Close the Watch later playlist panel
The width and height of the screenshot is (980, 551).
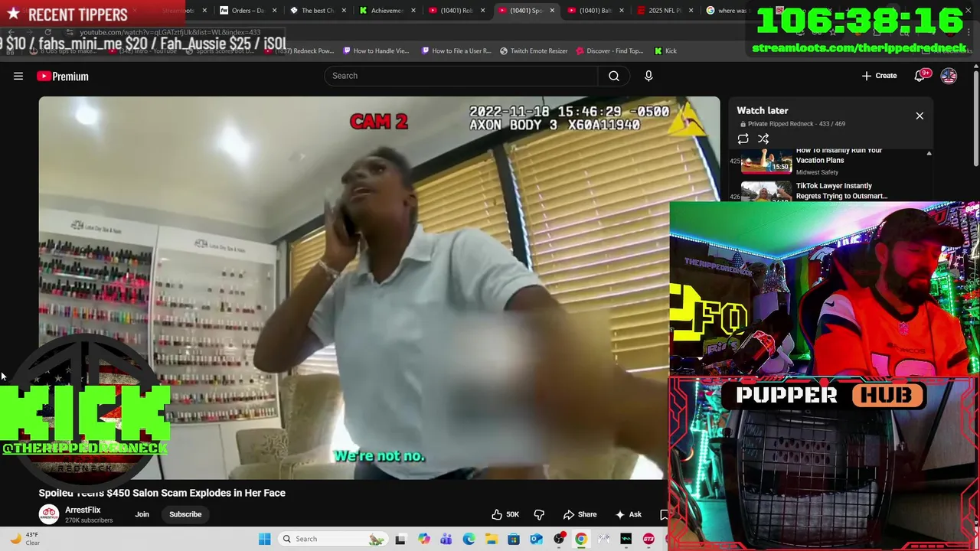coord(920,116)
